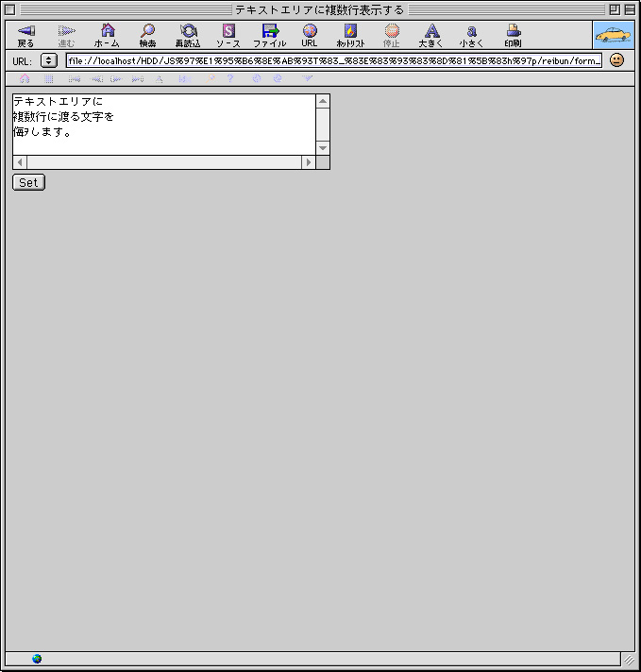Click the URL globe toolbar icon

(x=310, y=36)
